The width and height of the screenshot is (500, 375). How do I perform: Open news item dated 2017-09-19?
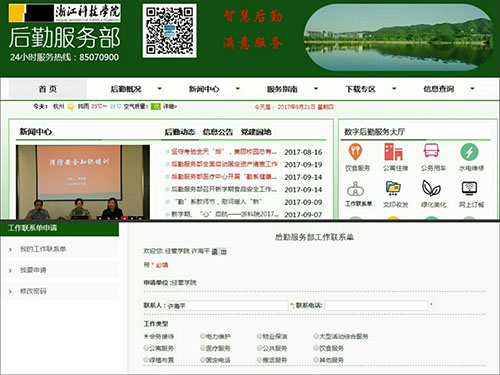click(224, 164)
